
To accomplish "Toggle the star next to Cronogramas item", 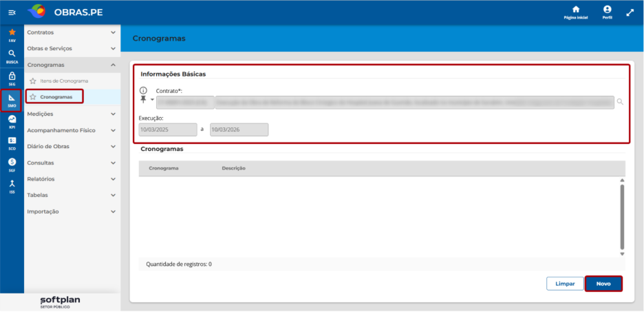I will pyautogui.click(x=33, y=97).
